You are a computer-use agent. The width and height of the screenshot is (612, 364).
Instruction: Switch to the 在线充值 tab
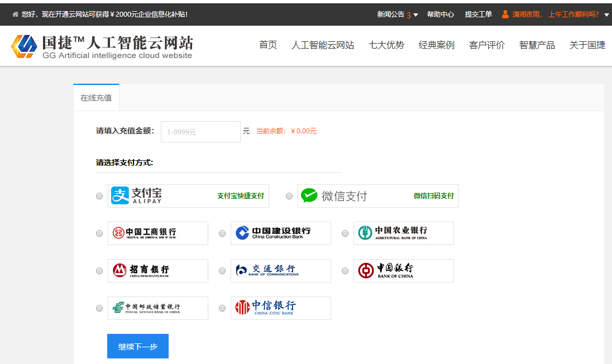click(x=96, y=98)
